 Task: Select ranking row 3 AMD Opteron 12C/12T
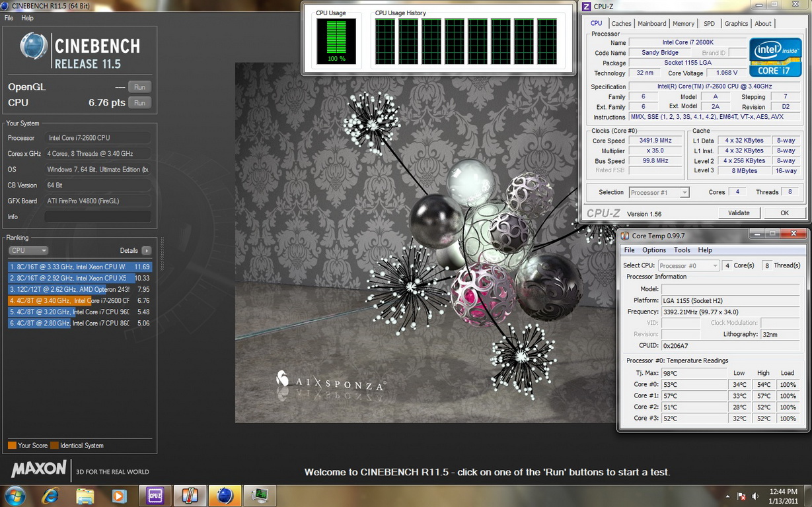coord(80,290)
